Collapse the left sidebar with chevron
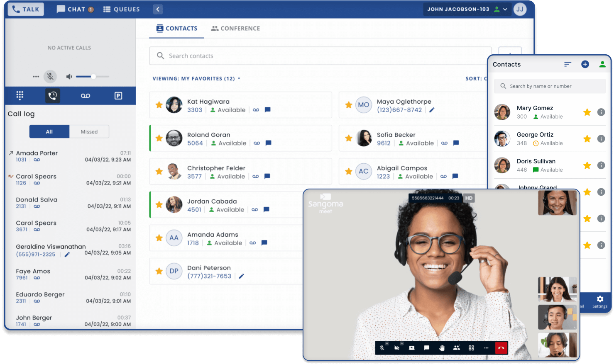The height and width of the screenshot is (364, 614). tap(158, 9)
